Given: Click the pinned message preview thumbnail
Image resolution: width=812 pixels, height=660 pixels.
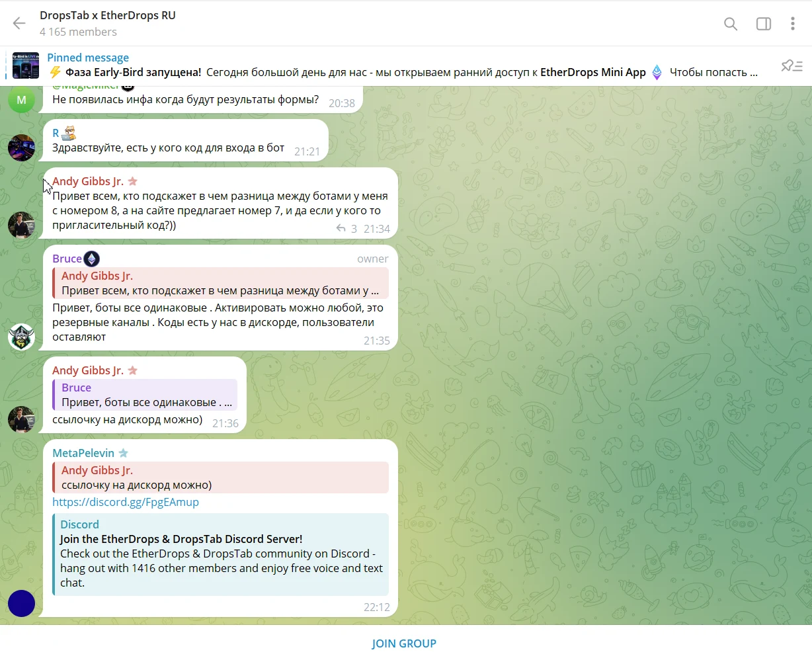Looking at the screenshot, I should pyautogui.click(x=26, y=65).
